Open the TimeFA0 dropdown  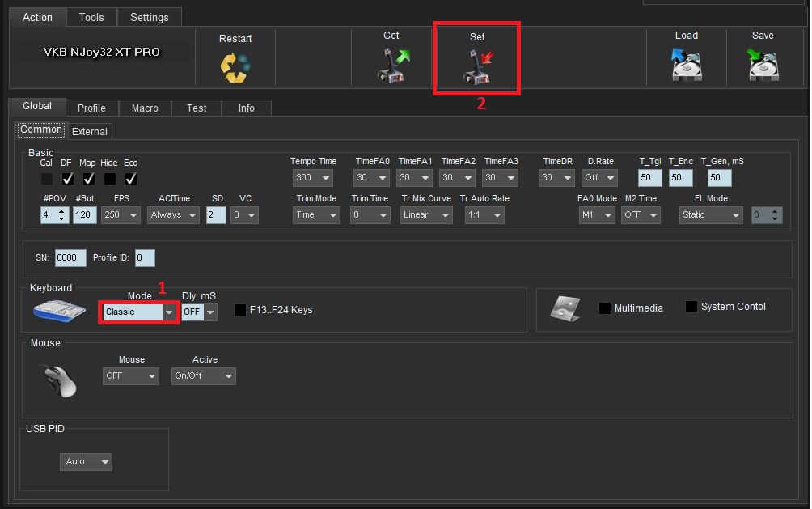tap(371, 178)
